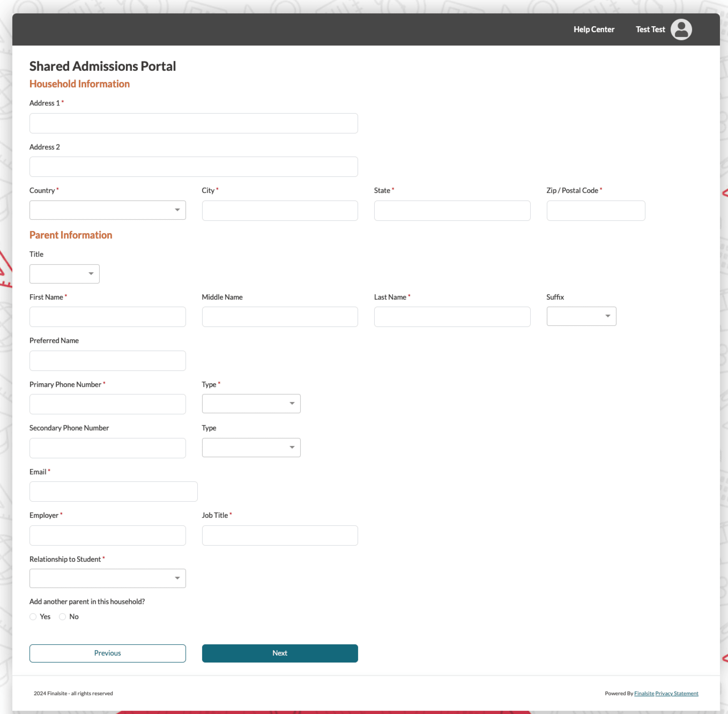Open the Relationship to Student dropdown
Viewport: 728px width, 714px height.
(x=107, y=578)
